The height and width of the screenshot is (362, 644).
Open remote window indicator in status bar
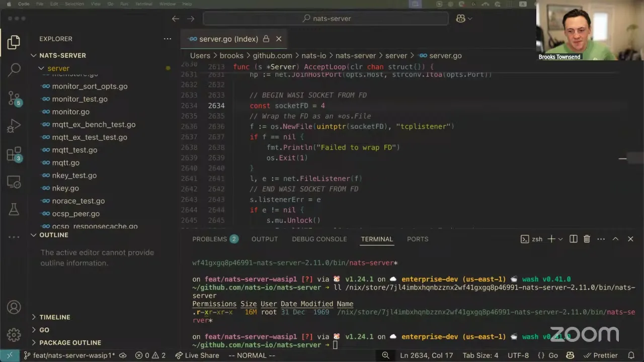pos(10,355)
